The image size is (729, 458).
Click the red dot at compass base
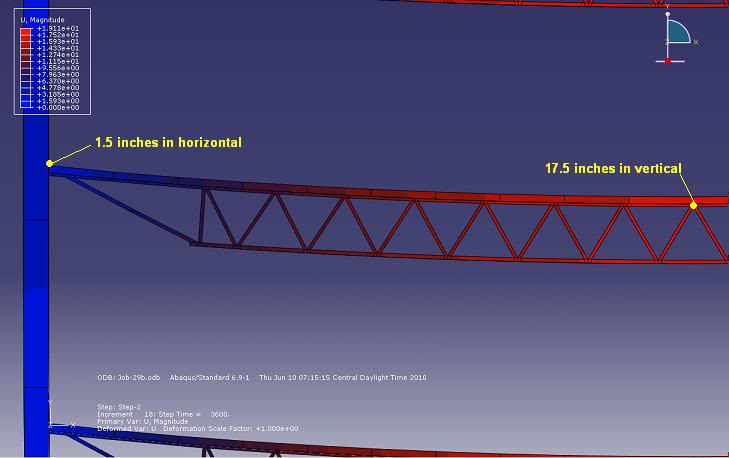(668, 62)
